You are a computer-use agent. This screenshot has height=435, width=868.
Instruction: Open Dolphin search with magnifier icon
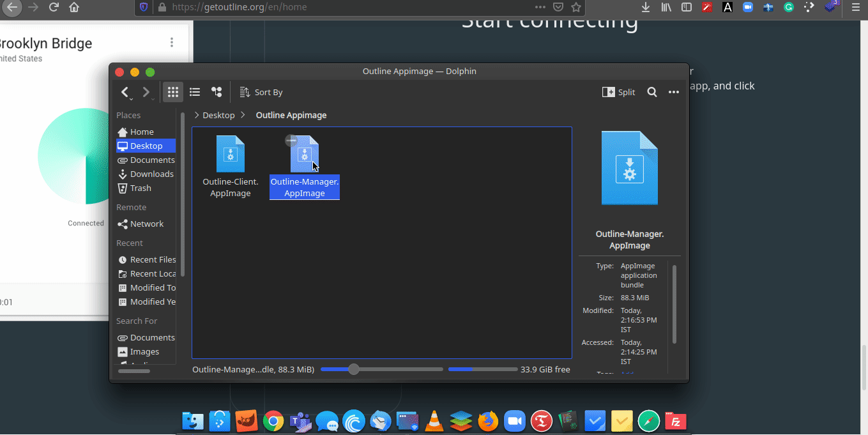click(x=651, y=92)
